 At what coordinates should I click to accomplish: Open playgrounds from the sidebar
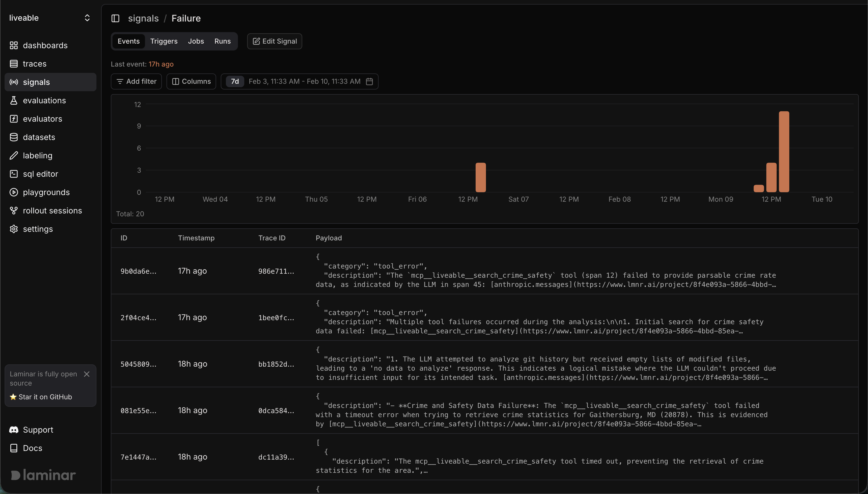tap(46, 192)
